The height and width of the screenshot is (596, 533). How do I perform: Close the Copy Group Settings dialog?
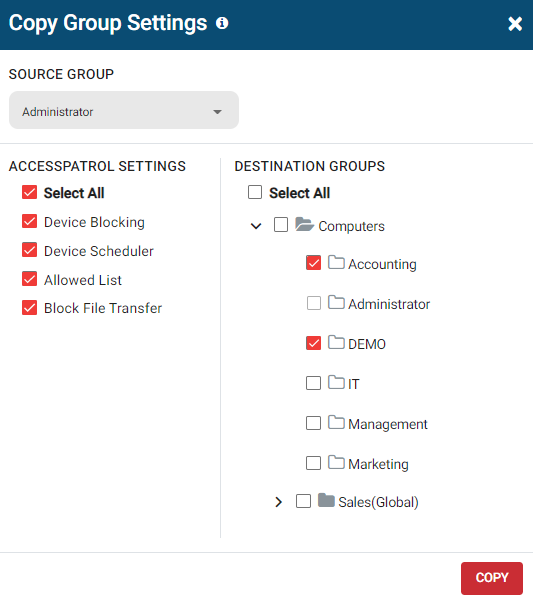tap(515, 24)
